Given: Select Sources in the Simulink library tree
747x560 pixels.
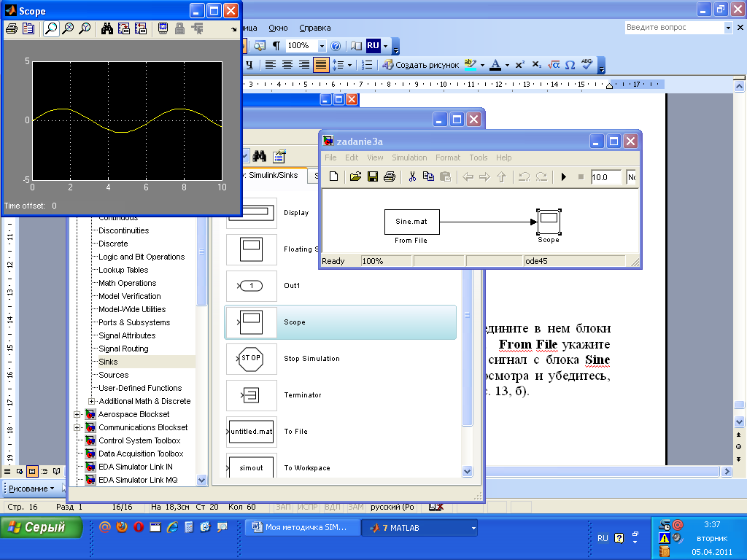Looking at the screenshot, I should (113, 375).
